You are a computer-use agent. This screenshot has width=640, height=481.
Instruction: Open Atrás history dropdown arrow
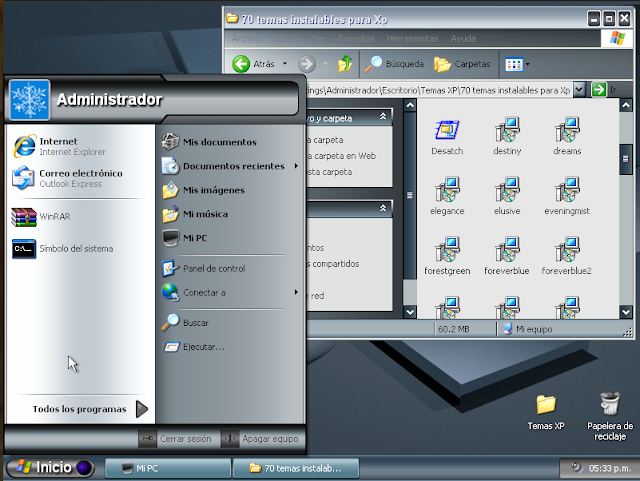(285, 64)
